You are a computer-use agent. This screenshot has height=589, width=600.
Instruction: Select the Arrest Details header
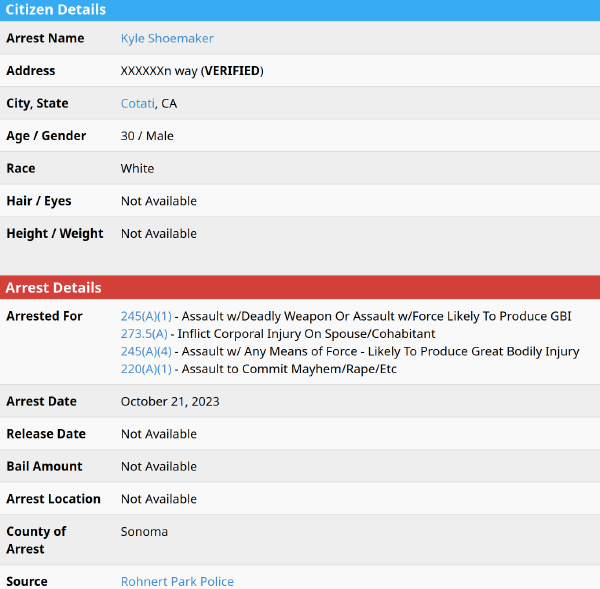(x=54, y=288)
